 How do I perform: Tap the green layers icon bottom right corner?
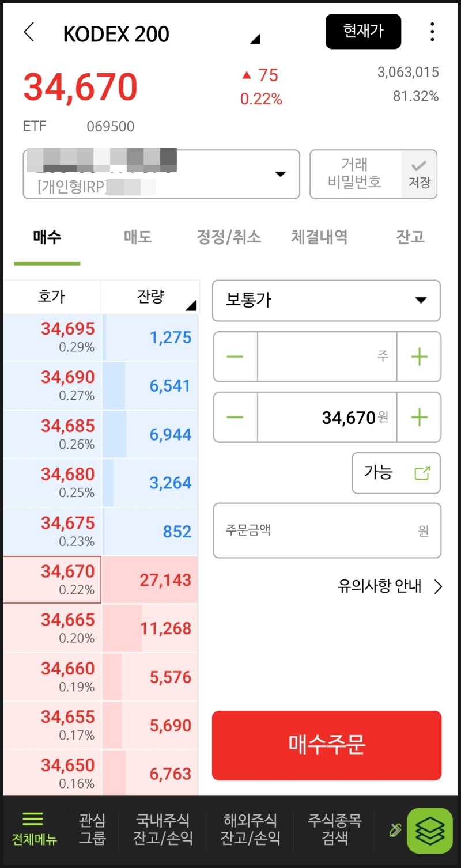pyautogui.click(x=429, y=830)
